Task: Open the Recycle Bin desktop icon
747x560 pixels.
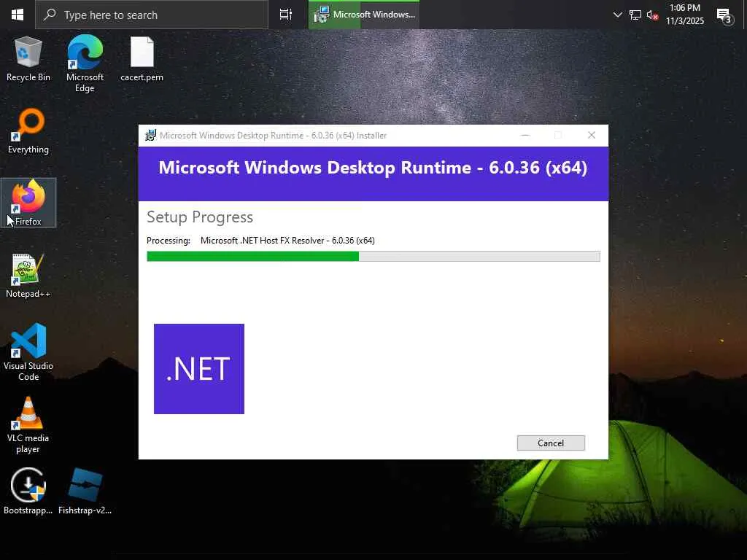Action: [x=28, y=58]
